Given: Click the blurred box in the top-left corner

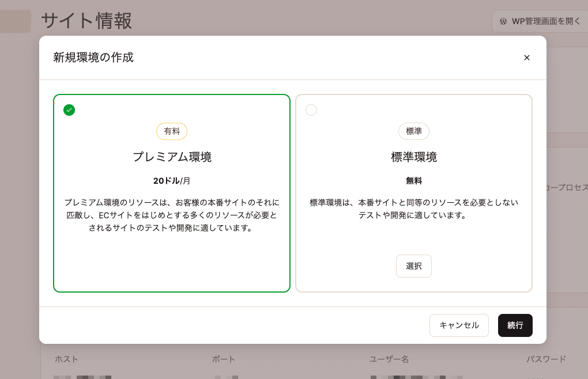Looking at the screenshot, I should 15,21.
